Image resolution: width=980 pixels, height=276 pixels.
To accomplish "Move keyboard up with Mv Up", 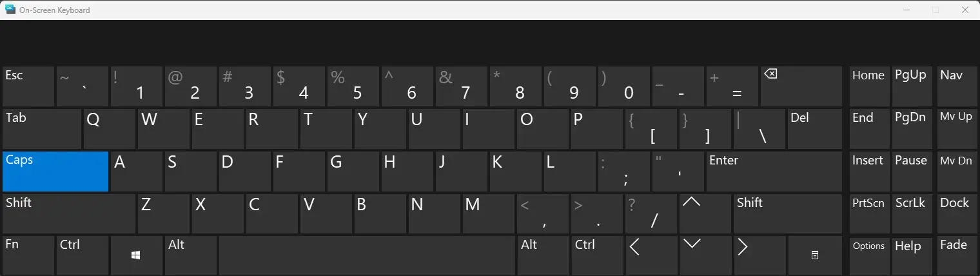I will 955,129.
